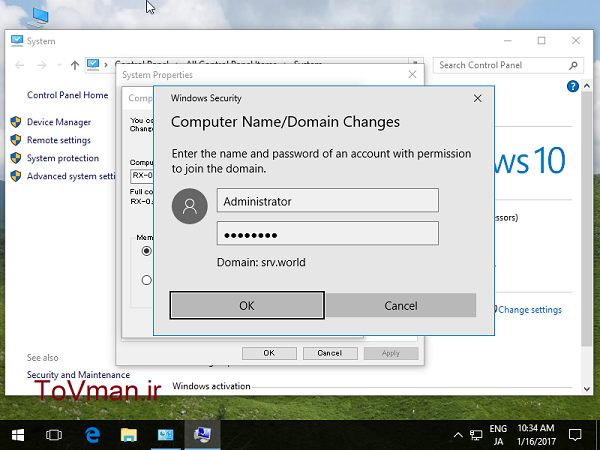Close the Windows Security dialog
This screenshot has width=600, height=450.
tap(478, 98)
